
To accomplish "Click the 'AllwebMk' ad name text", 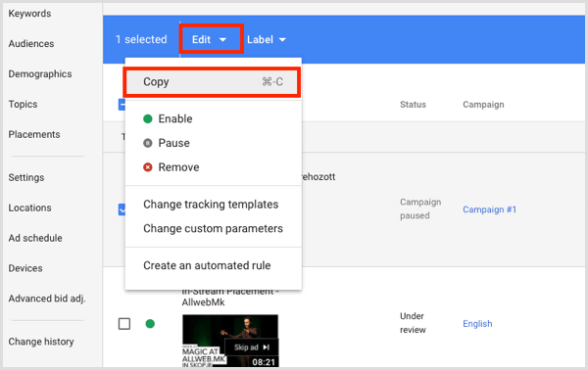I will [203, 302].
